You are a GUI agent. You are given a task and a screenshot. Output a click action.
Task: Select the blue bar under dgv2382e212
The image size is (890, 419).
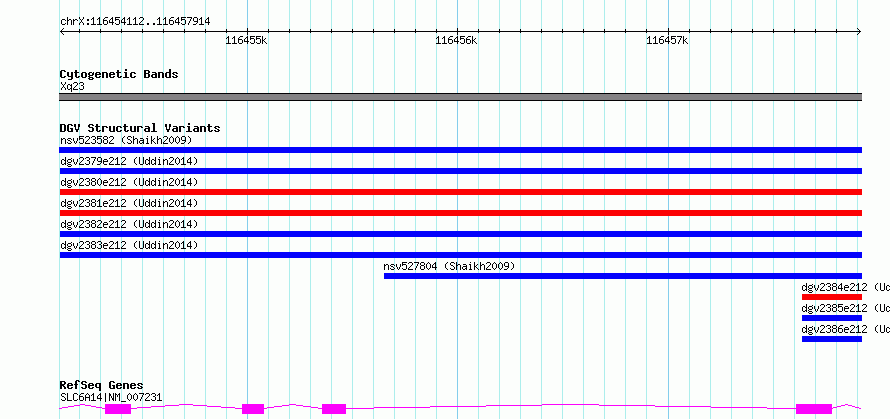tap(461, 234)
